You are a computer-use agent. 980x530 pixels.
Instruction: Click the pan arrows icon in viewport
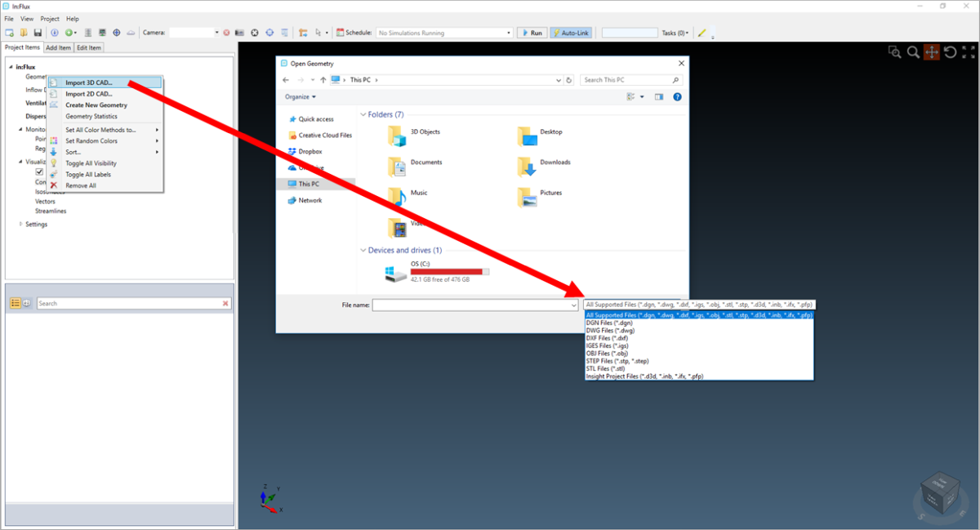932,52
